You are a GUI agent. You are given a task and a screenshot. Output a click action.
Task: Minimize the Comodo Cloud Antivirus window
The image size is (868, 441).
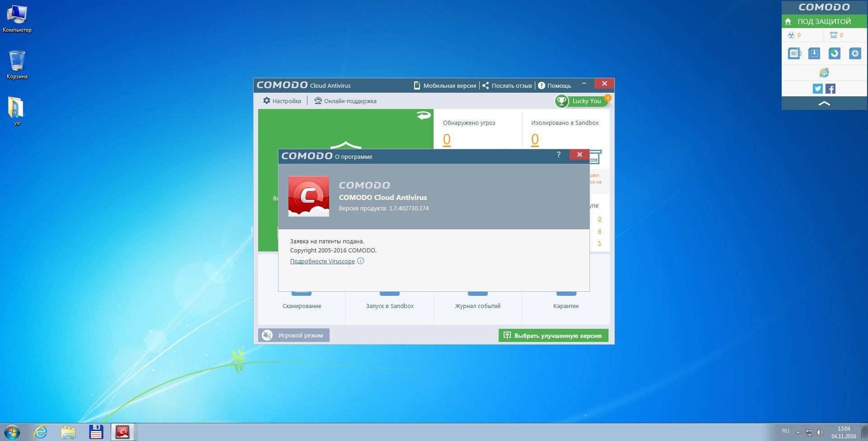[x=584, y=84]
